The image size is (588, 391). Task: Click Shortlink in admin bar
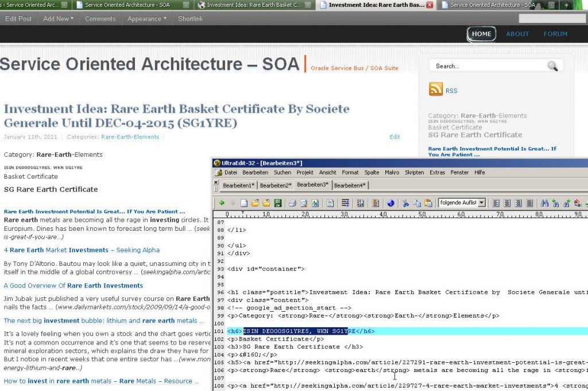[x=190, y=18]
